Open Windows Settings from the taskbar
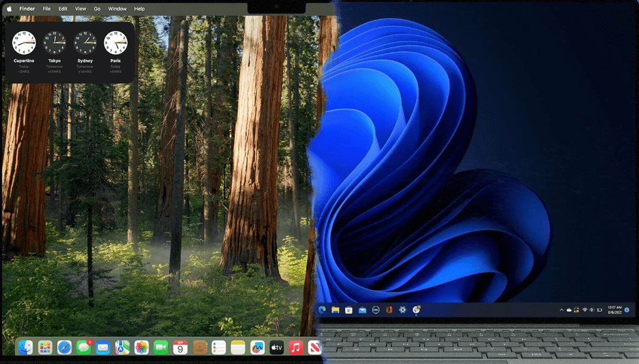Image resolution: width=639 pixels, height=364 pixels. (402, 311)
